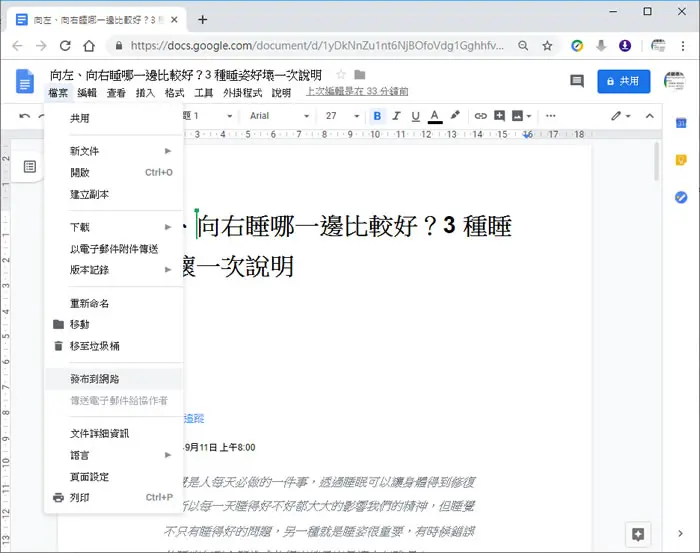This screenshot has height=553, width=700.
Task: Open Google Tasks in side panel
Action: click(x=681, y=197)
